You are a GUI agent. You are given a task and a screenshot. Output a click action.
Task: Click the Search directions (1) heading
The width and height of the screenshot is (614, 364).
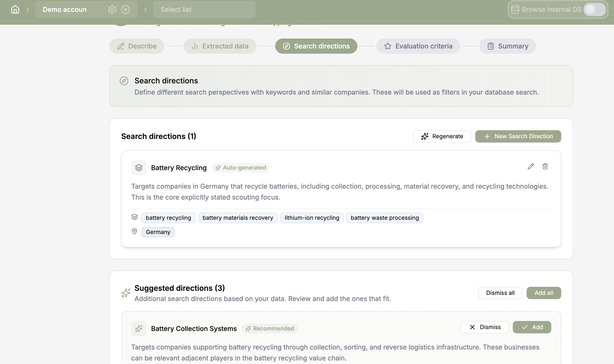158,136
